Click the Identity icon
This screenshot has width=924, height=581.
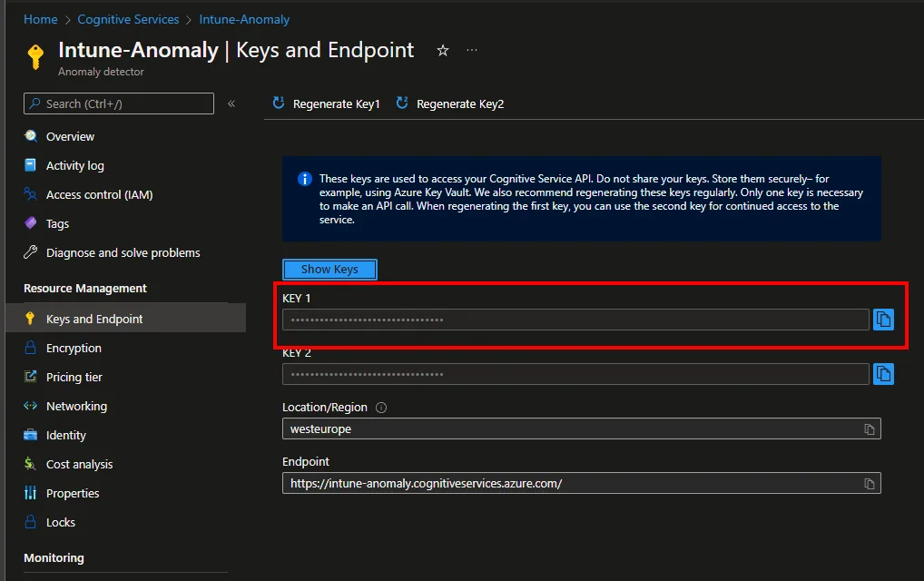31,435
